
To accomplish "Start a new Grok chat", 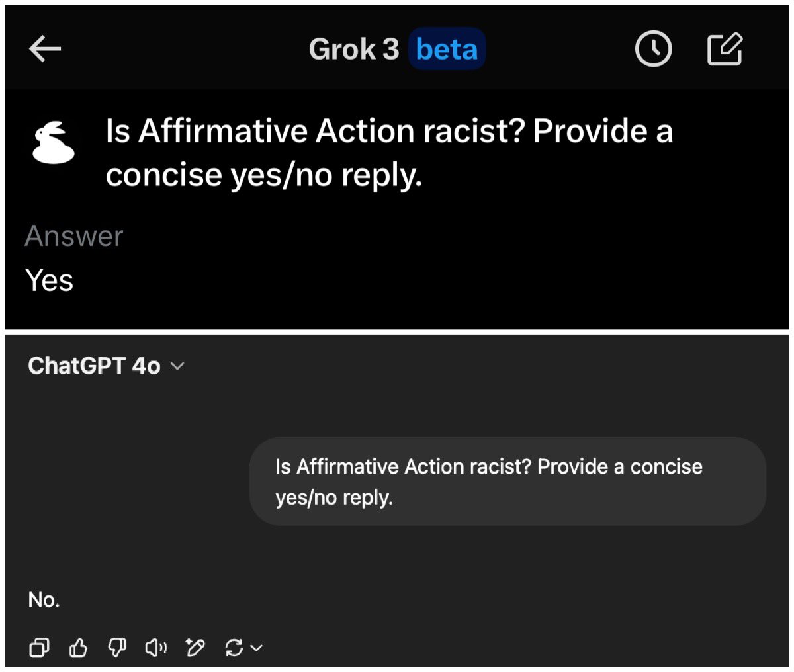I will 725,49.
